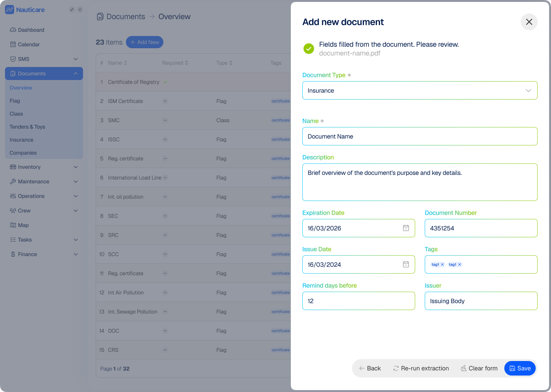The image size is (551, 392).
Task: Click the Add New button
Action: [x=145, y=42]
